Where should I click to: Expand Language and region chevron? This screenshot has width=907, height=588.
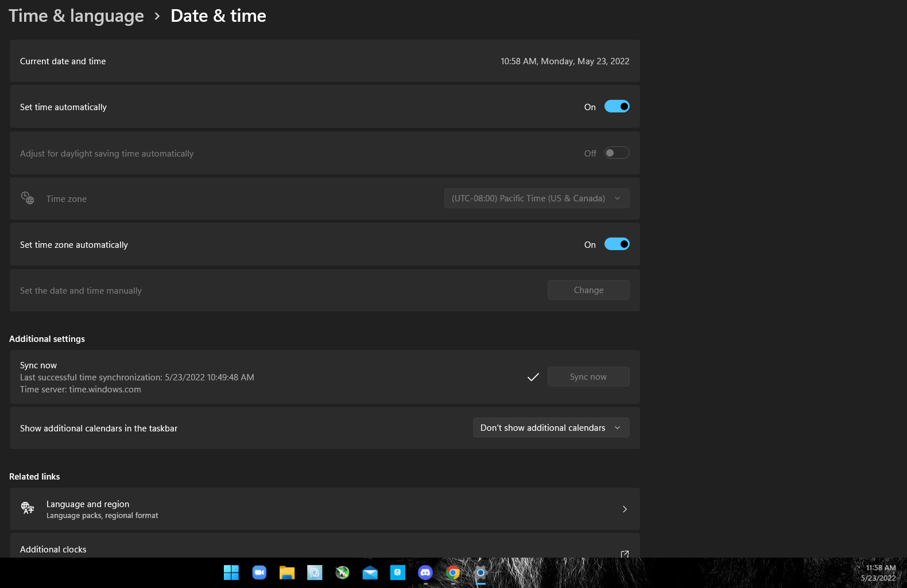tap(625, 509)
